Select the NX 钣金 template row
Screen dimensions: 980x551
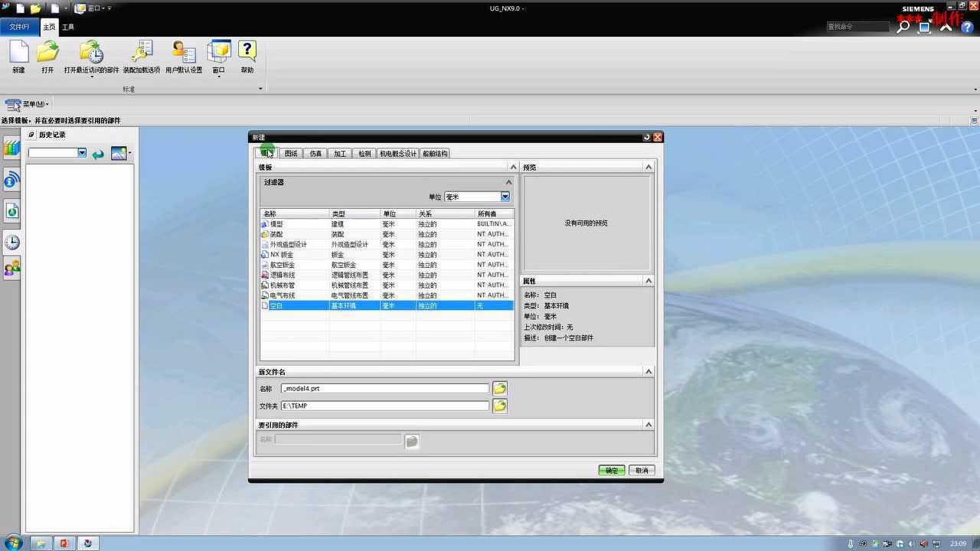pos(282,255)
